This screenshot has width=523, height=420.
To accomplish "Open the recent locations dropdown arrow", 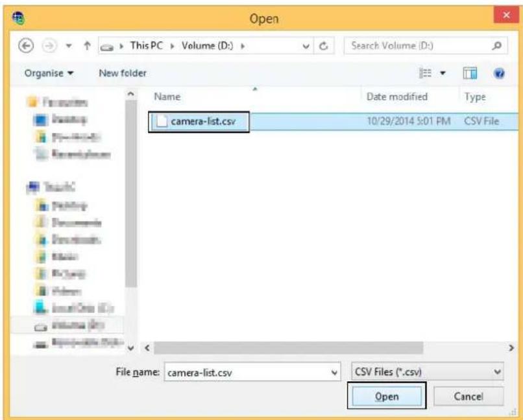I will (x=69, y=46).
